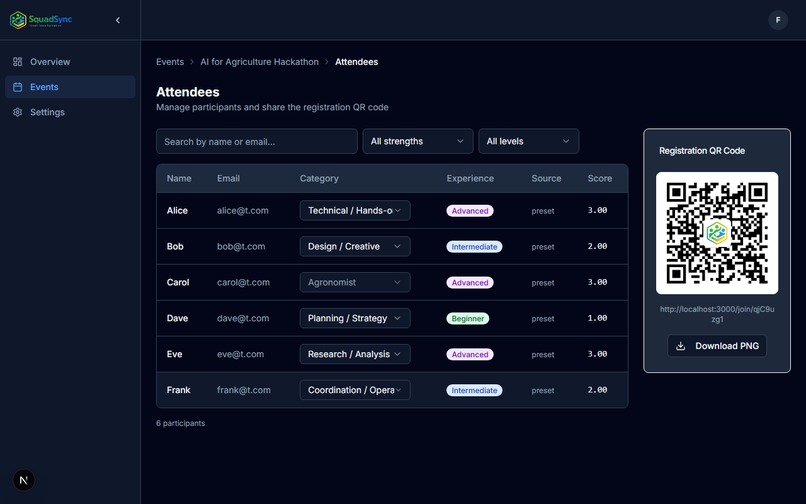Click Alice's preset source value
Image resolution: width=806 pixels, height=504 pixels.
543,211
